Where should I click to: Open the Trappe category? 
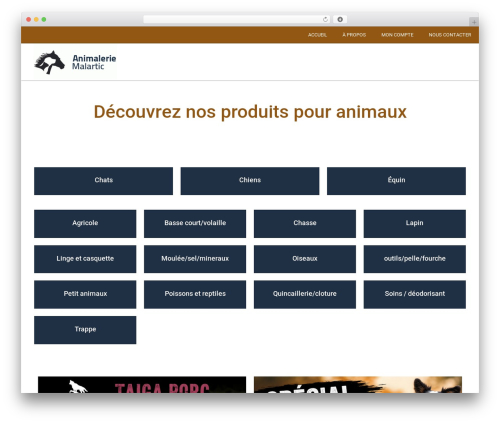pyautogui.click(x=85, y=330)
